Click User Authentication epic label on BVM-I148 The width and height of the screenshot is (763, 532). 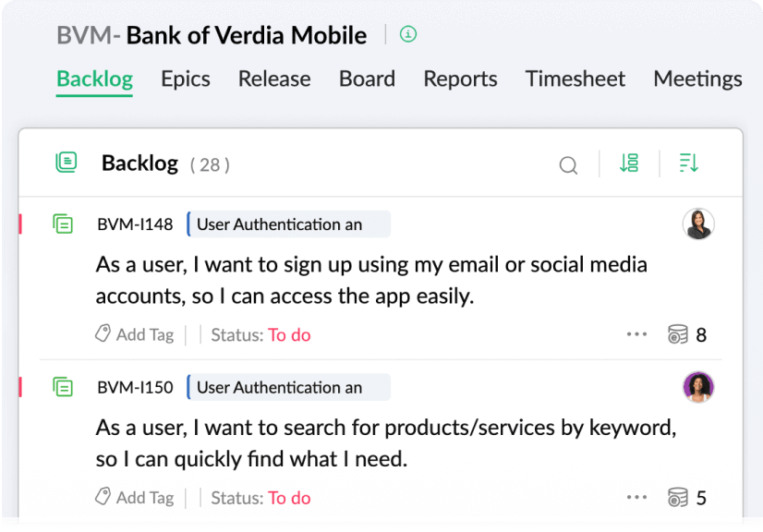288,224
